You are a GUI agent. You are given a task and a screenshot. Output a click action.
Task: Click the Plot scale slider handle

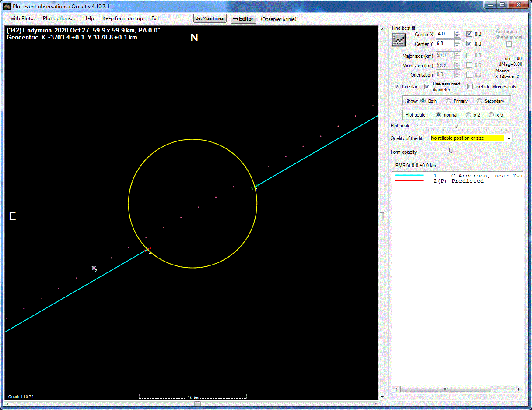pos(456,126)
